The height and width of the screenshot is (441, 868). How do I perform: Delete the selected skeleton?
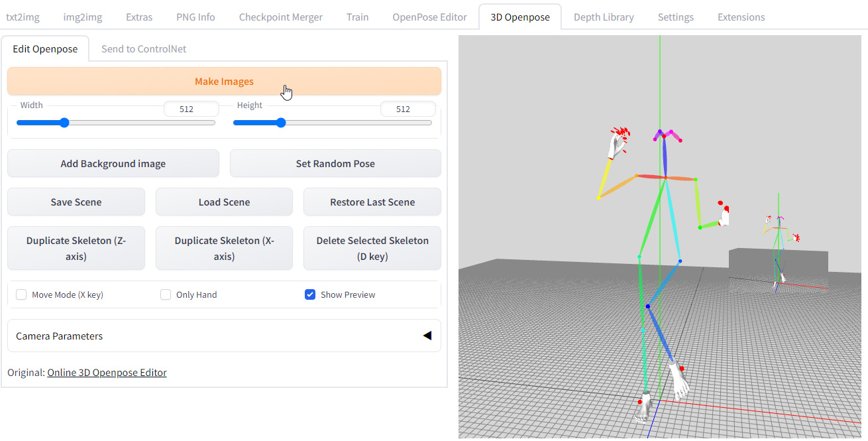coord(372,248)
